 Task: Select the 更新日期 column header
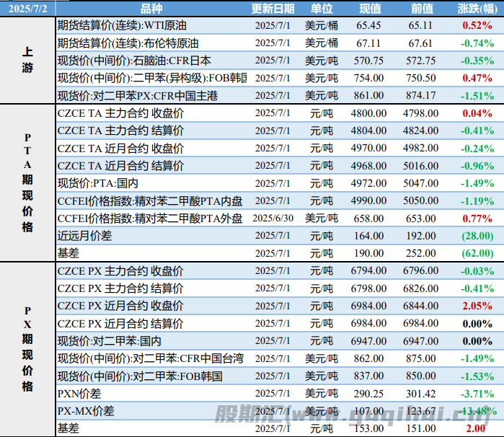click(273, 8)
